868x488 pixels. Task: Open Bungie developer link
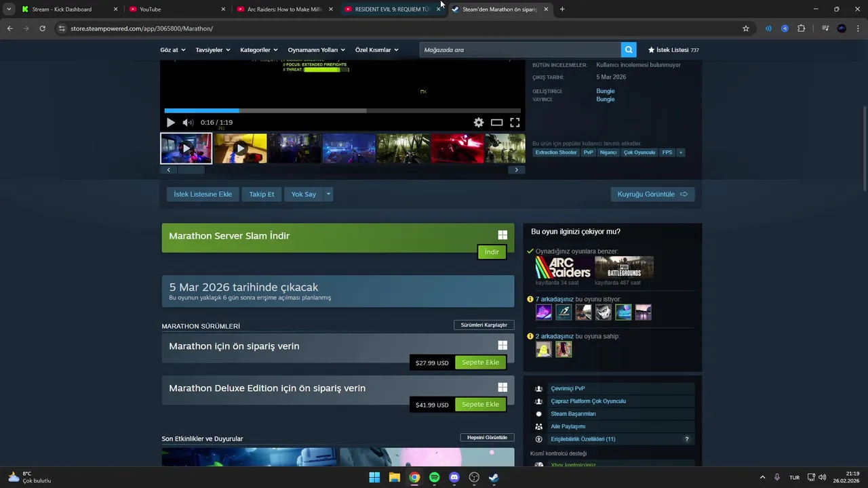[606, 91]
